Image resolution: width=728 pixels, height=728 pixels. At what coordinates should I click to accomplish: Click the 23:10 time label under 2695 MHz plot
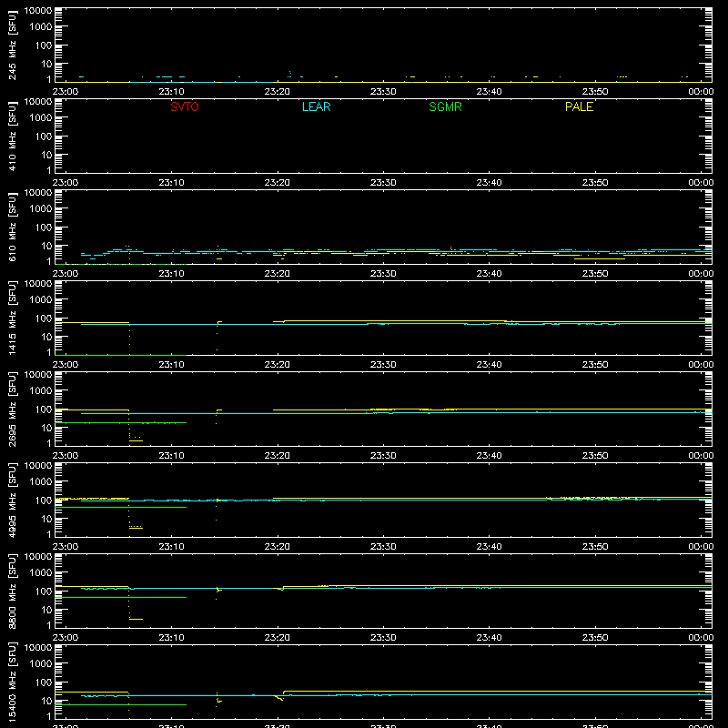click(171, 456)
